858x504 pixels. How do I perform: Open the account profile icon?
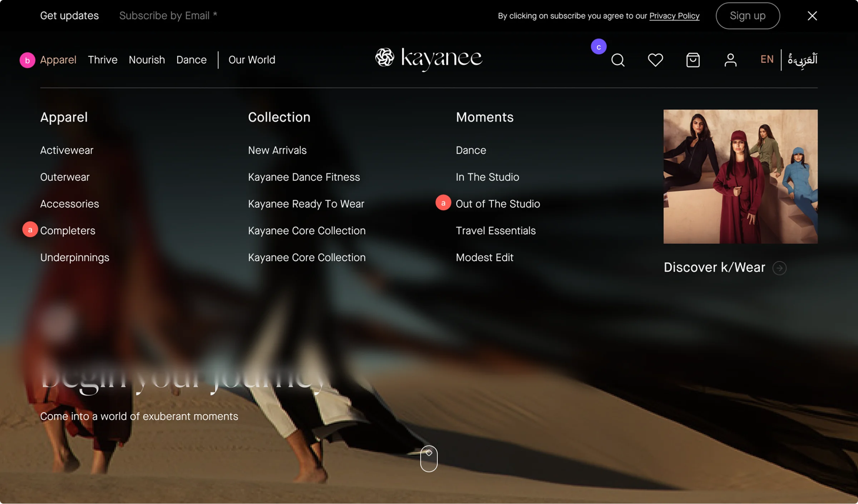[730, 60]
